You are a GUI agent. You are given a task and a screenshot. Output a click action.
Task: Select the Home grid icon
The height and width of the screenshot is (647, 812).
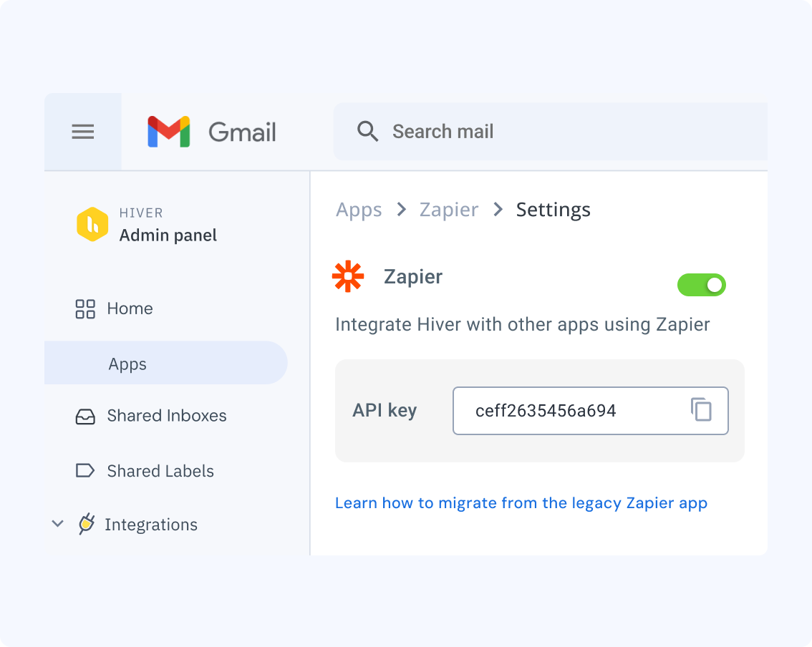(85, 308)
